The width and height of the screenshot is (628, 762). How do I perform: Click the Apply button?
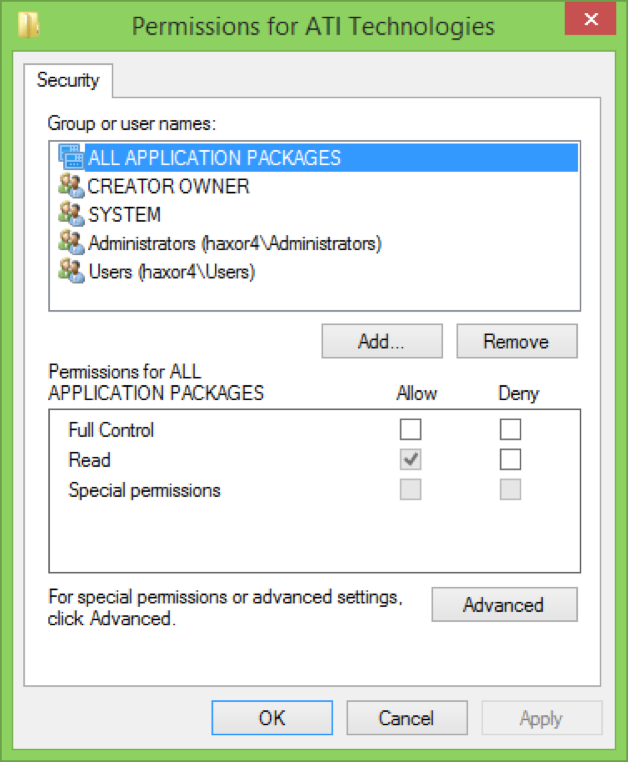541,718
